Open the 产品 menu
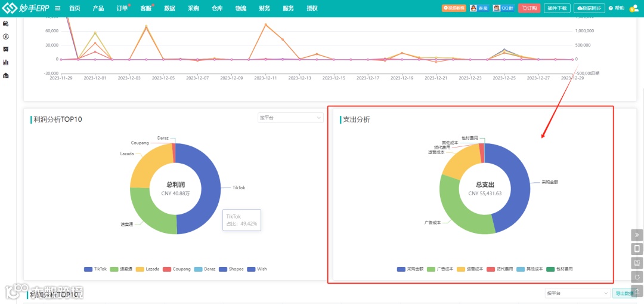This screenshot has width=644, height=304. [x=98, y=8]
